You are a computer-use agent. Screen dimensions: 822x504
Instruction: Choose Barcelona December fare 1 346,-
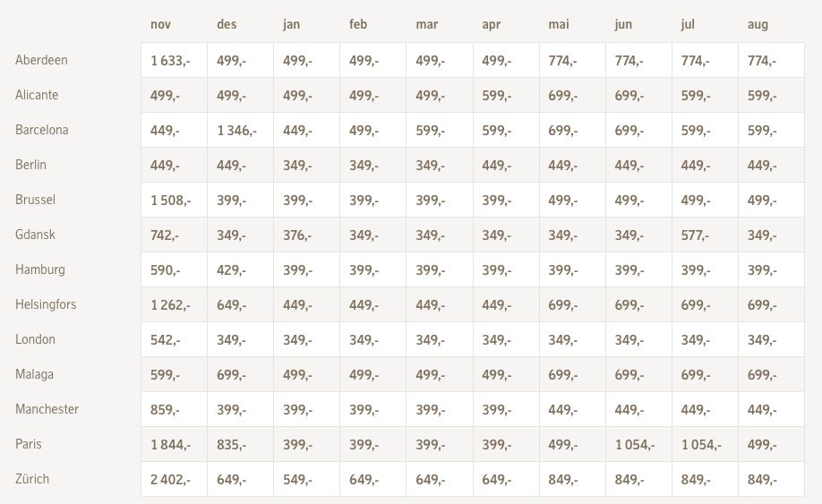237,131
